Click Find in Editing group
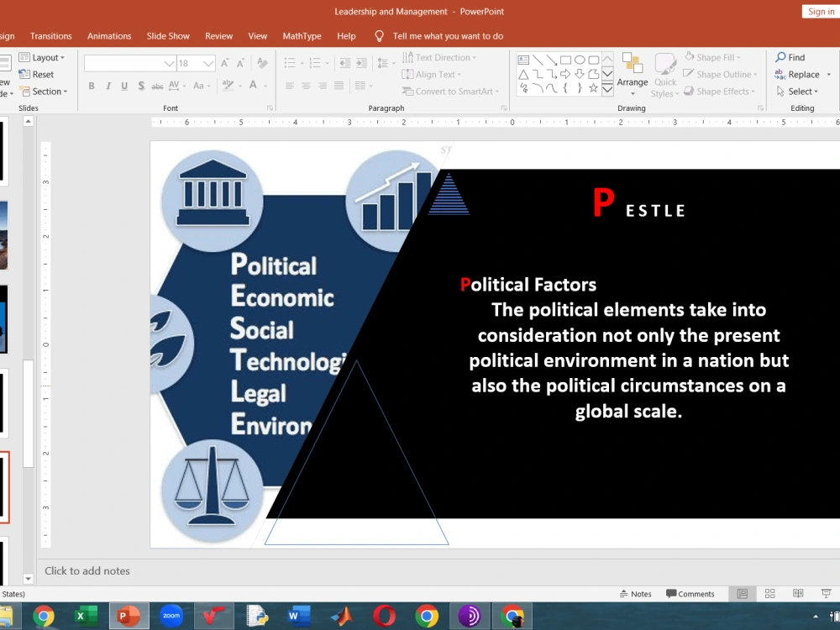This screenshot has width=840, height=630. click(790, 57)
